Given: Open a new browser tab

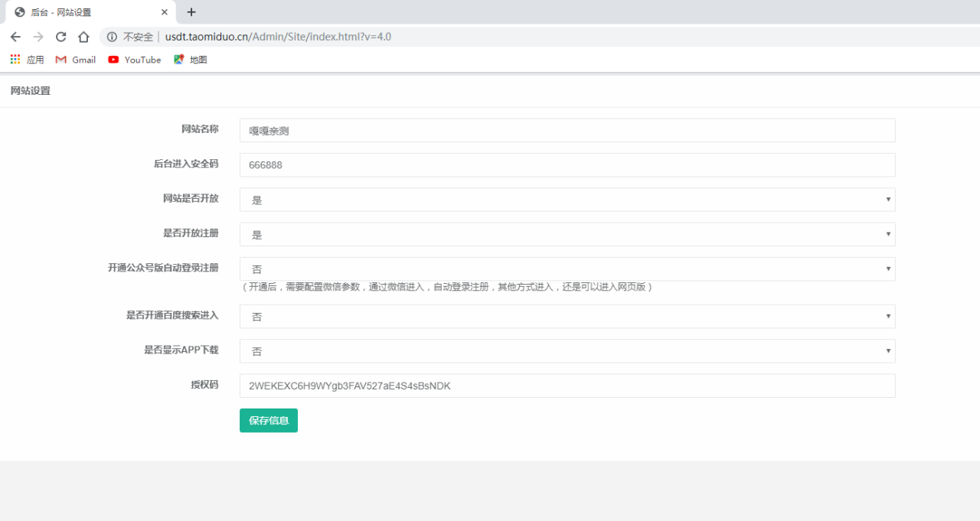Looking at the screenshot, I should [x=191, y=12].
